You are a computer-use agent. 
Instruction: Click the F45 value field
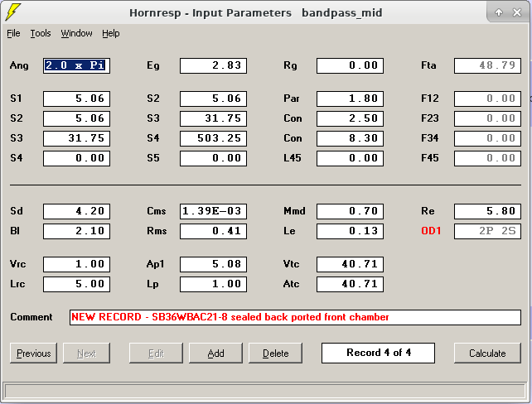coord(487,158)
